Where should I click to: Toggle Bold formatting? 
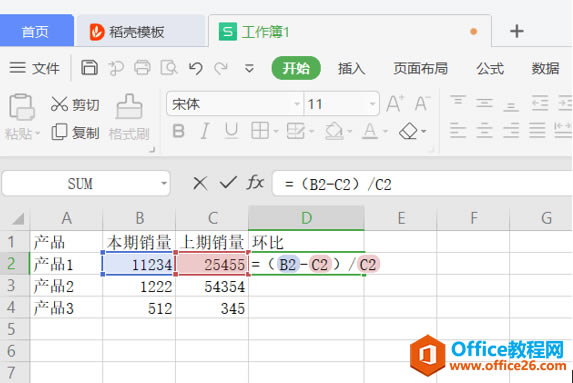click(178, 131)
